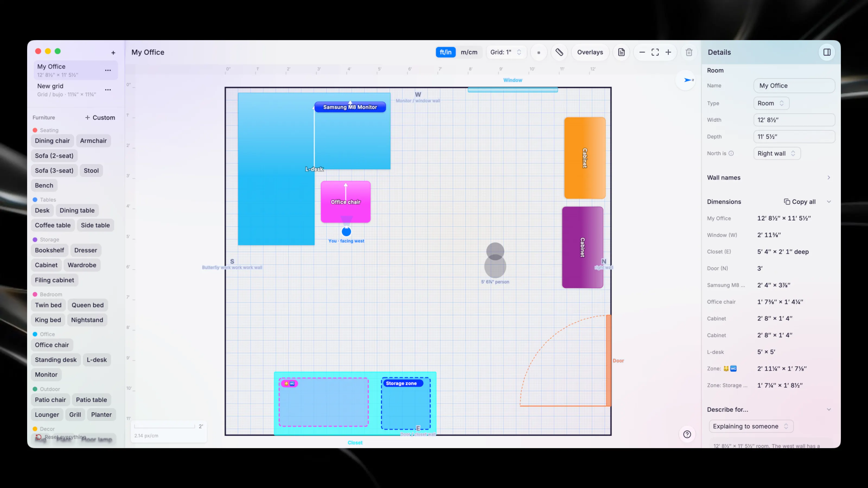Select the orange Cabinet on plan
Image resolution: width=868 pixels, height=488 pixels.
pyautogui.click(x=585, y=158)
